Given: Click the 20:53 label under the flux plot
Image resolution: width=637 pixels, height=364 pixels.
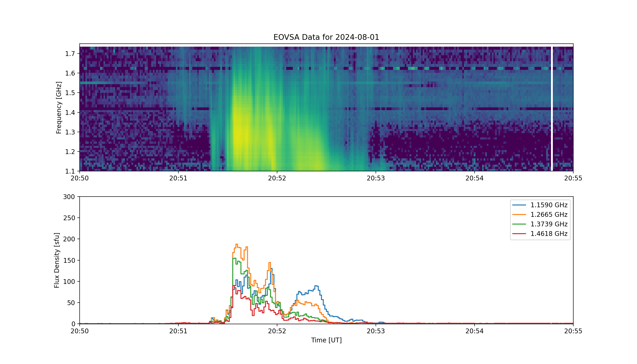Looking at the screenshot, I should pyautogui.click(x=376, y=331).
